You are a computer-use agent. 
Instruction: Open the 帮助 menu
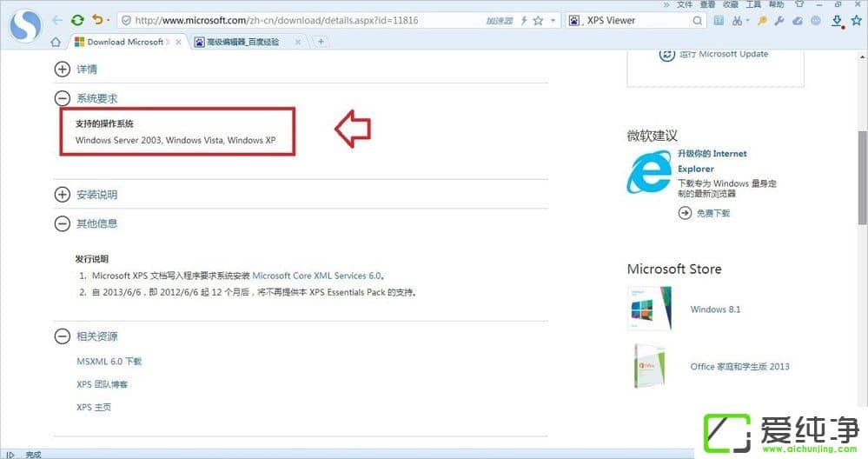pos(776,4)
